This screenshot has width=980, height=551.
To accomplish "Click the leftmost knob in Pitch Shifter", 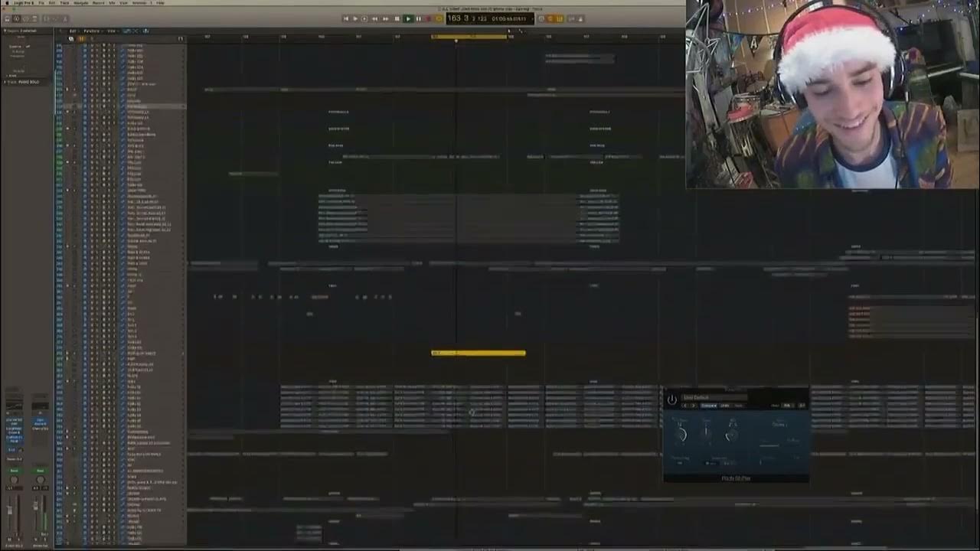I will 683,434.
